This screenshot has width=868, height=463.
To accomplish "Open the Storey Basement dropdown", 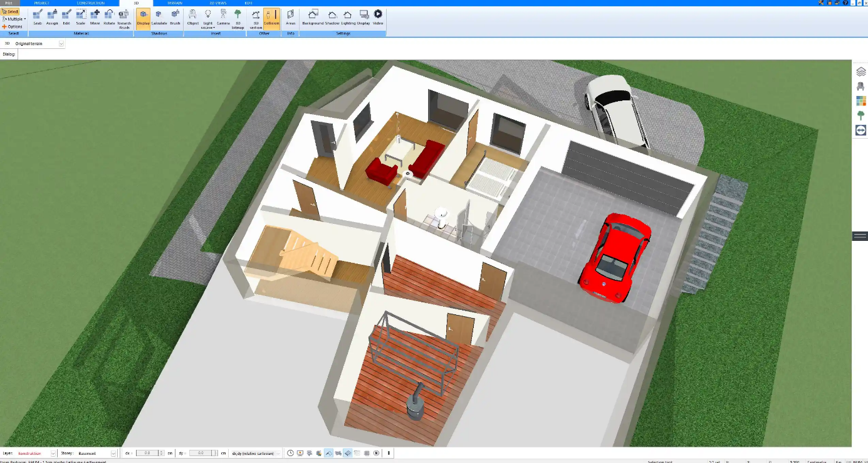I will pos(113,453).
